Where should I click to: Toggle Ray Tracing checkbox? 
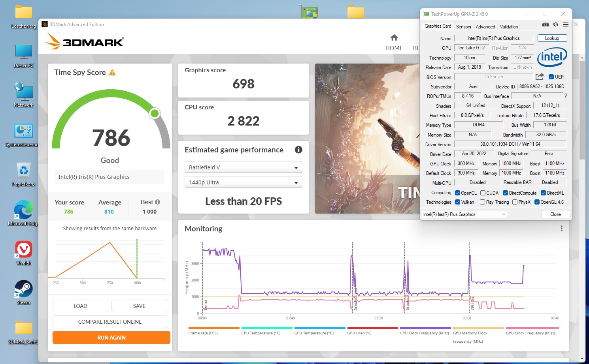482,202
